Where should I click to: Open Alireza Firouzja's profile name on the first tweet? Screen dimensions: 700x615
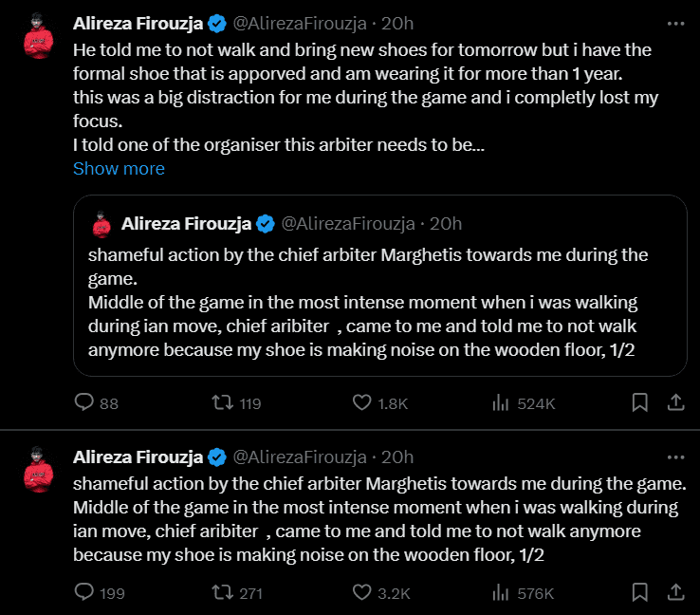click(139, 23)
